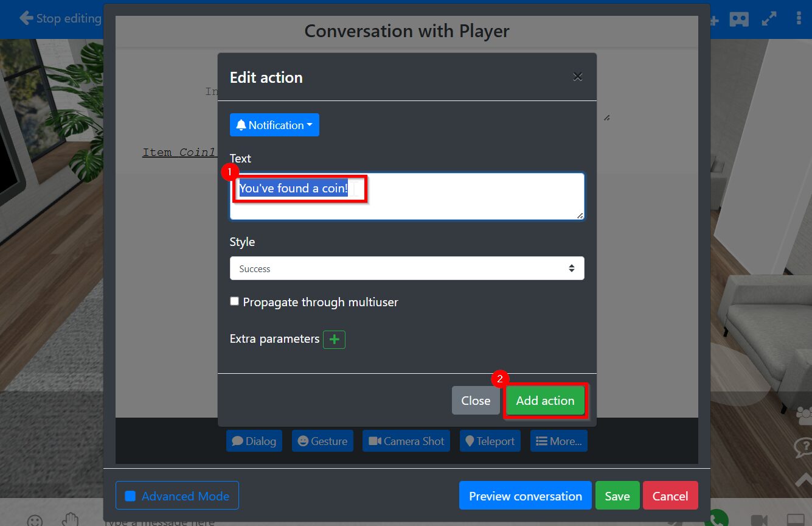
Task: Click inside the notification Text field
Action: click(x=406, y=196)
